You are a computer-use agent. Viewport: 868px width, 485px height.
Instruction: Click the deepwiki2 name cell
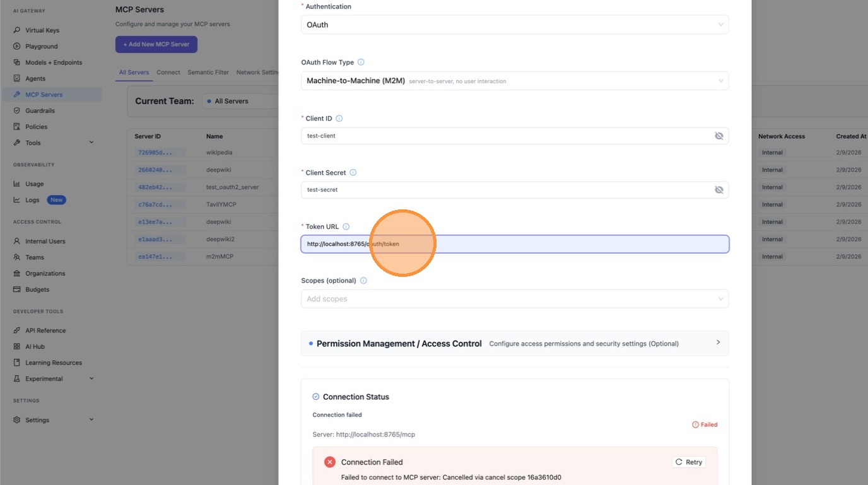(x=220, y=239)
